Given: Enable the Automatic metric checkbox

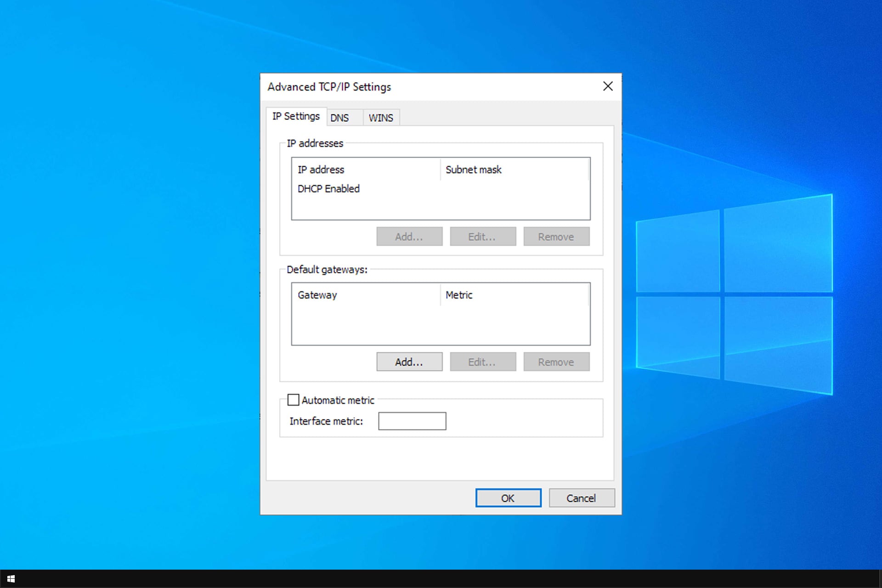Looking at the screenshot, I should coord(293,400).
